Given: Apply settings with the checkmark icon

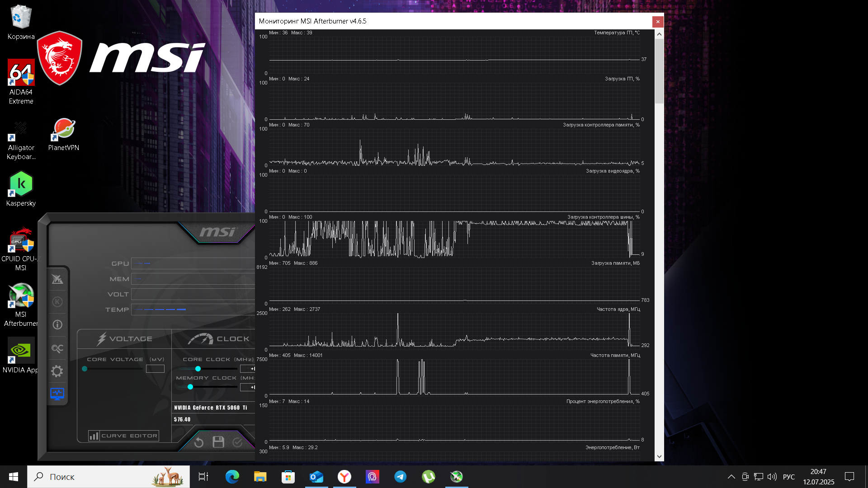Looking at the screenshot, I should tap(237, 442).
